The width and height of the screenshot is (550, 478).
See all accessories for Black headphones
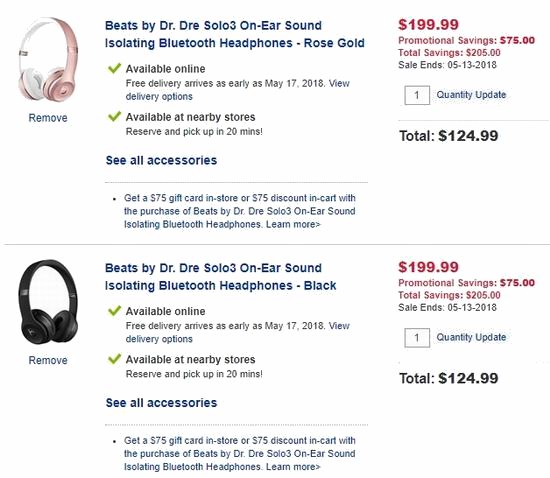(x=161, y=403)
